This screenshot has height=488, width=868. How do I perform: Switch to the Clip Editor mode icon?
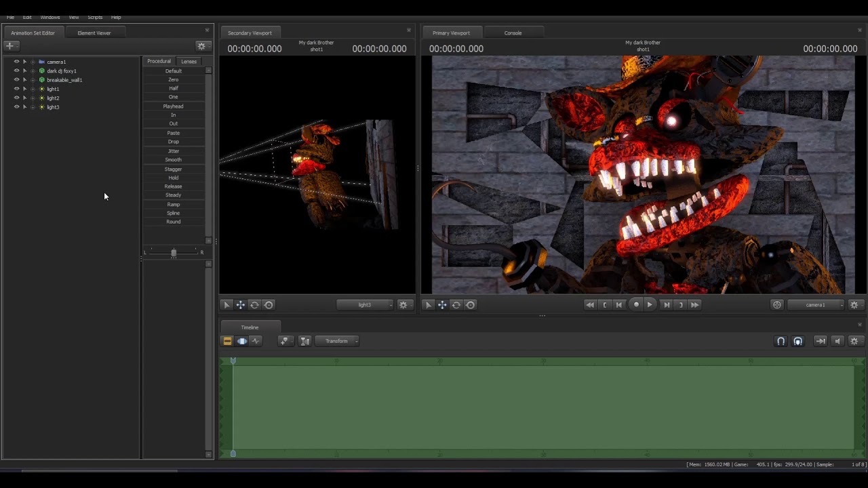(227, 341)
